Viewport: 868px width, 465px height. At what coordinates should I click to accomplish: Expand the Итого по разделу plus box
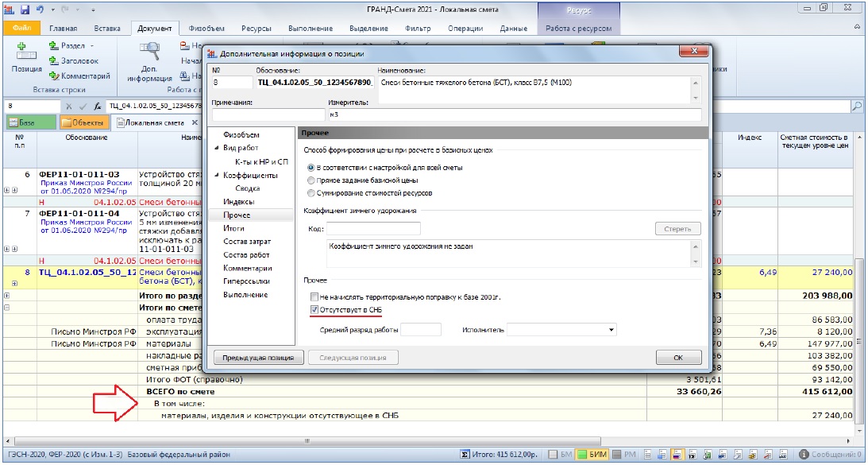pyautogui.click(x=7, y=296)
